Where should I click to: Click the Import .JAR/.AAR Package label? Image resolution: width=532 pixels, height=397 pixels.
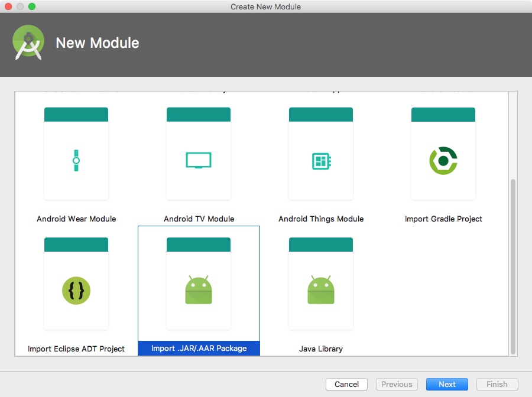[x=199, y=348]
